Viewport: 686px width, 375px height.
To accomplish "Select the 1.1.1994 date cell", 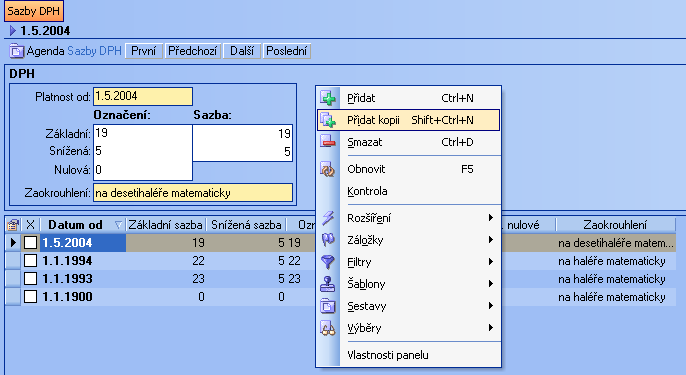I will [83, 261].
